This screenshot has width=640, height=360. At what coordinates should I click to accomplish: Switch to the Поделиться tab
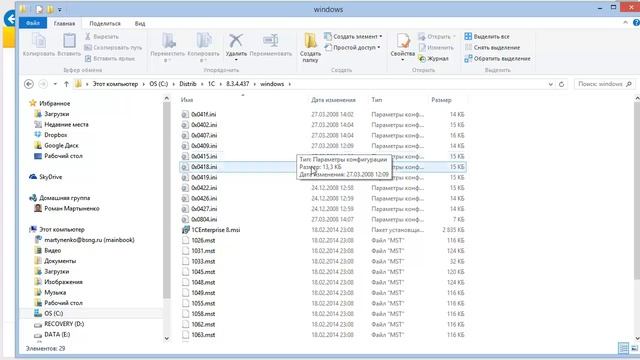(105, 24)
